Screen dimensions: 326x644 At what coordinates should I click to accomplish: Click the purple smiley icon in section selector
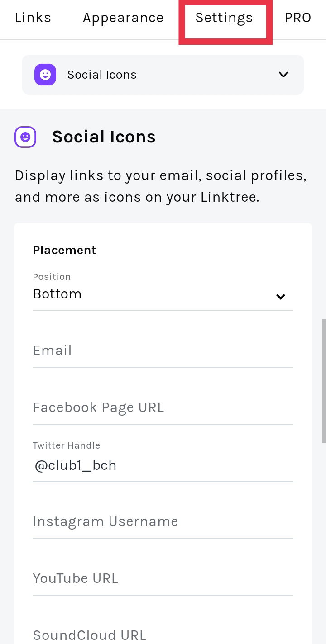tap(45, 75)
